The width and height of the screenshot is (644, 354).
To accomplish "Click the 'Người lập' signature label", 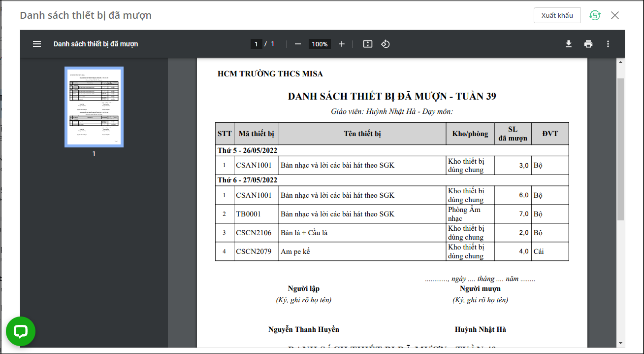I will tap(304, 289).
